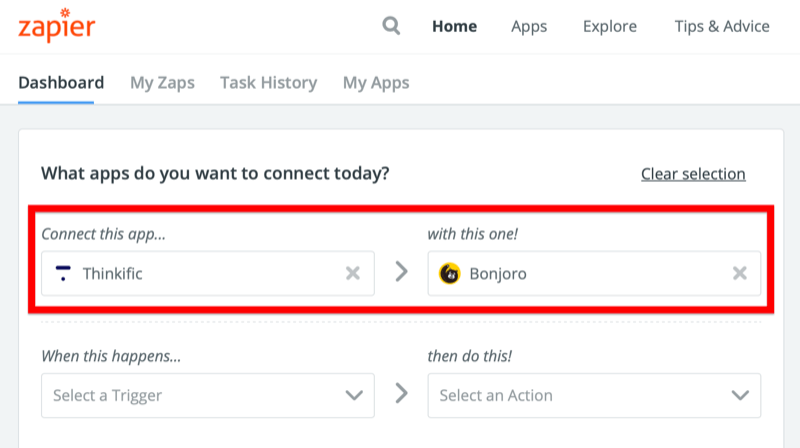
Task: Click the Trigger dropdown chevron
Action: pyautogui.click(x=354, y=395)
